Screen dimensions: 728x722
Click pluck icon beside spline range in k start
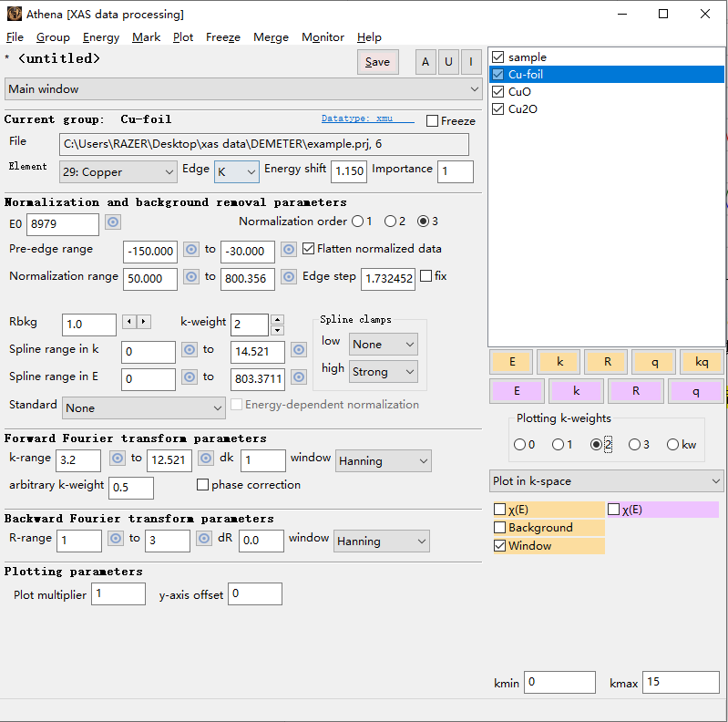pos(190,350)
